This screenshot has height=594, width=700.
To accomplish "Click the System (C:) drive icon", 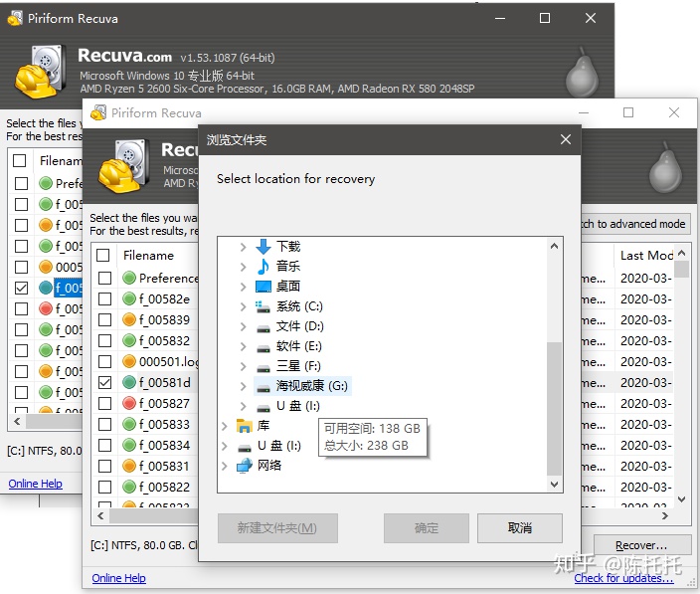I will pos(263,306).
